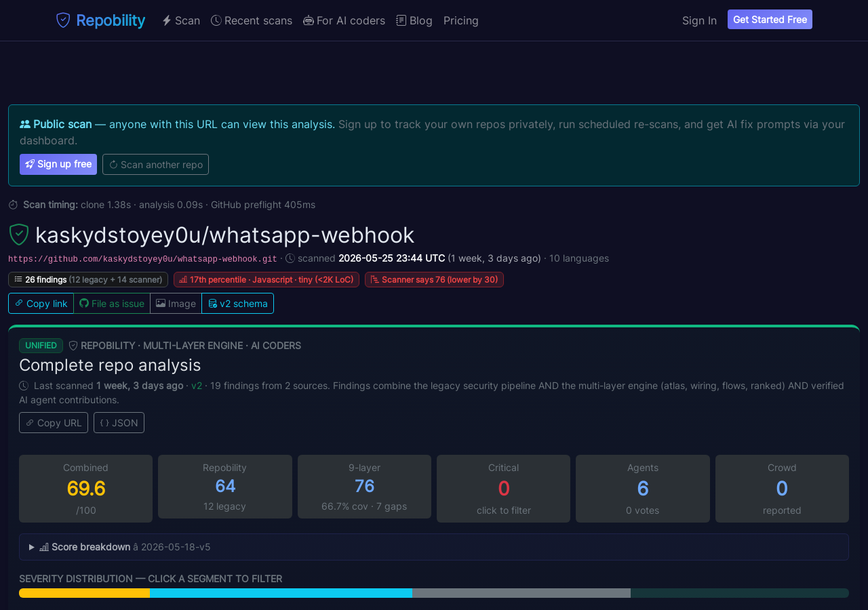This screenshot has width=868, height=610.
Task: Click File as issue
Action: 112,304
